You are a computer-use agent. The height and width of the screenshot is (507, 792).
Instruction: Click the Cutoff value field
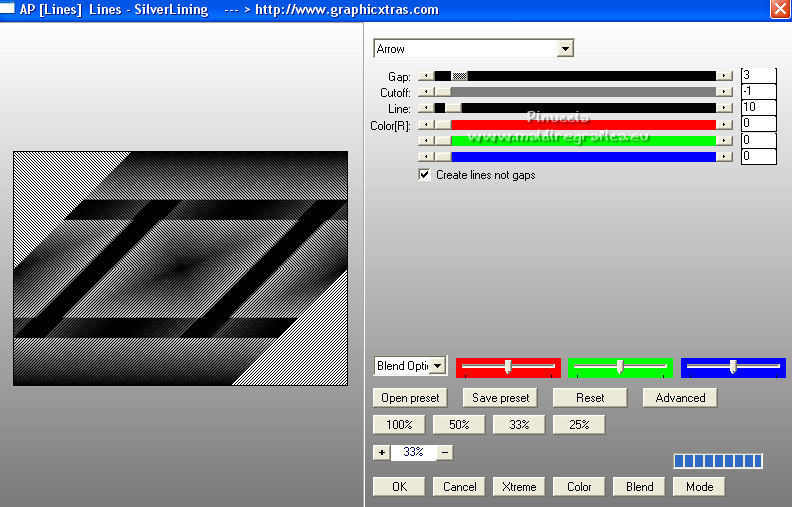coord(758,91)
